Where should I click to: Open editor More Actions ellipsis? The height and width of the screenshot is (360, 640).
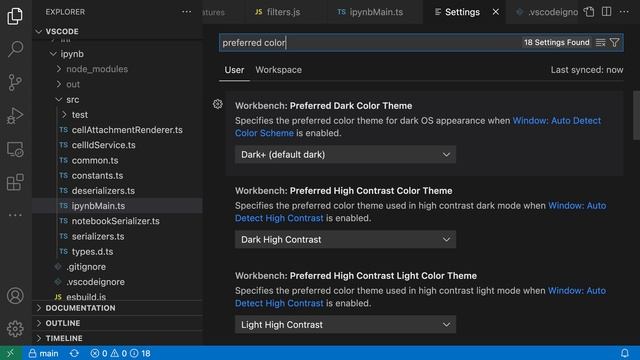pos(624,12)
